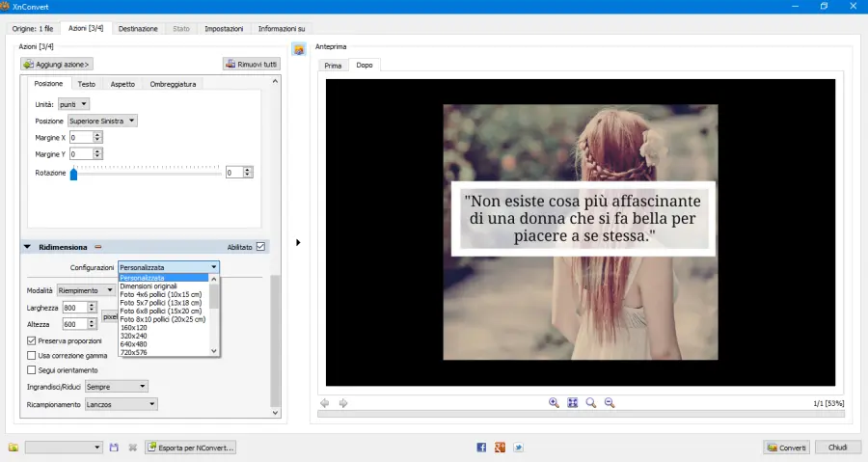Open Posizione Superiore Sinistra dropdown
868x462 pixels.
tap(102, 121)
